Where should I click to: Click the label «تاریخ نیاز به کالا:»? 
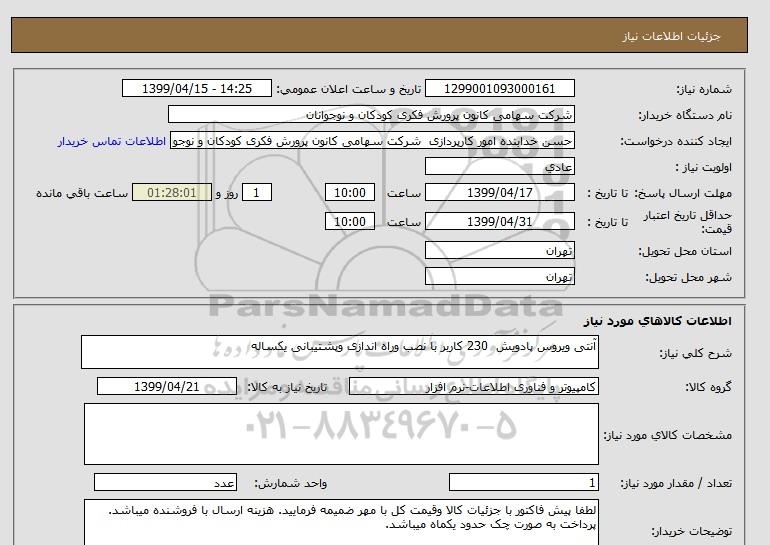[287, 387]
